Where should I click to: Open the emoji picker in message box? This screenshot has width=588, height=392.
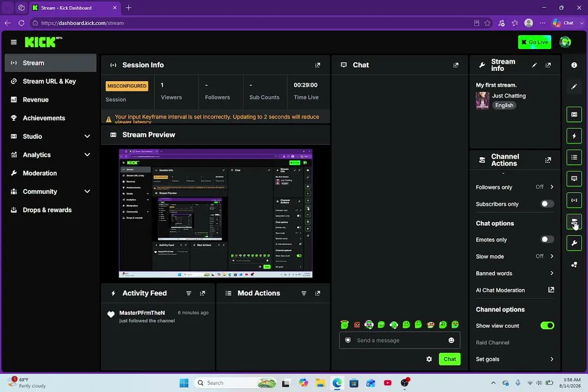point(451,340)
